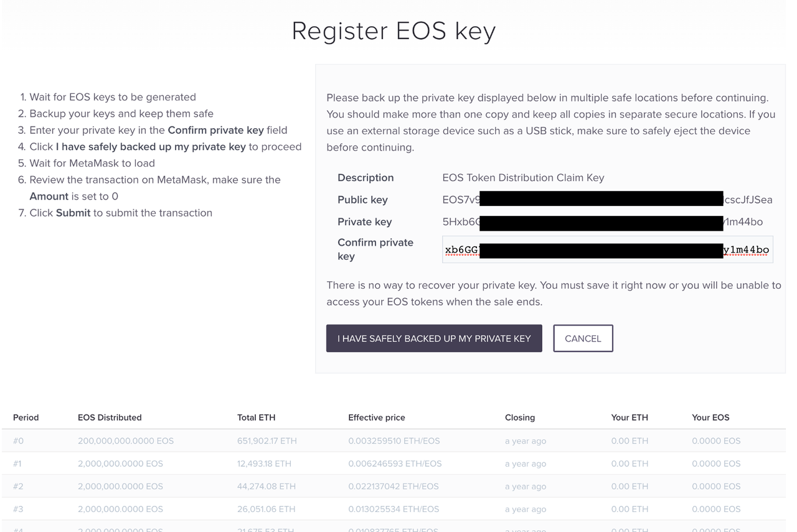Screen dimensions: 797x532
Task: Click the Private key value text
Action: coord(601,222)
